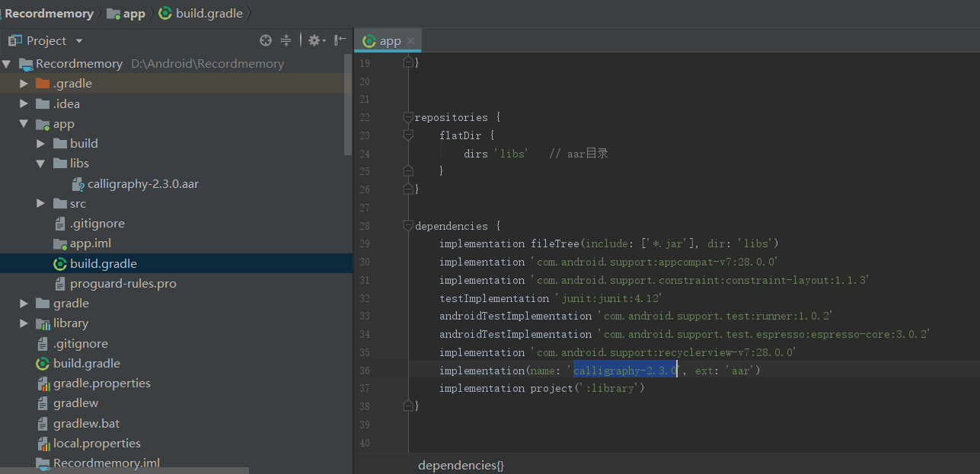Click the path text D:\Android\Recordmemory

[207, 64]
